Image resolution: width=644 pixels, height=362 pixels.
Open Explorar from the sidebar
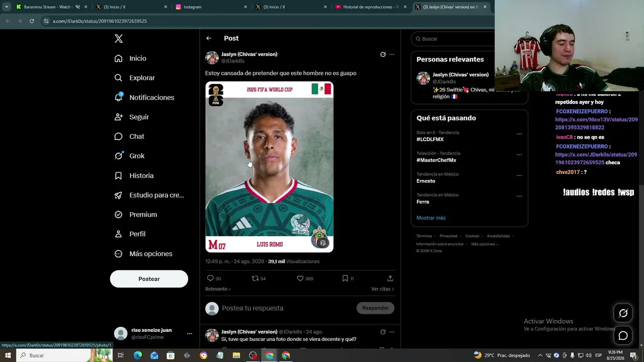tap(134, 78)
